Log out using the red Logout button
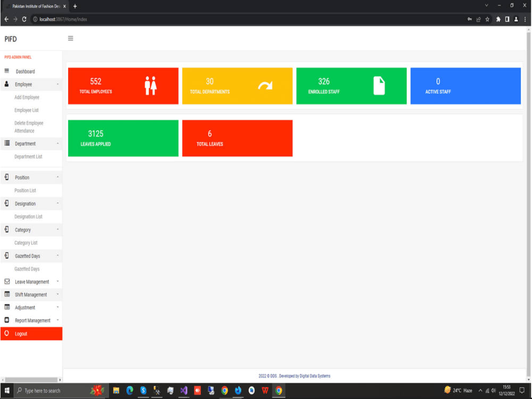This screenshot has width=532, height=399. point(31,334)
